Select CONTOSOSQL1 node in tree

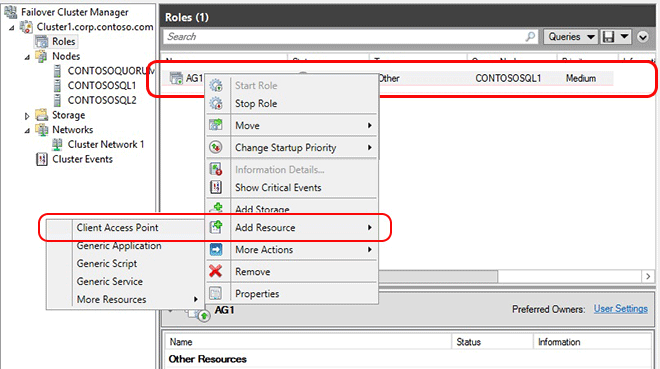[102, 85]
